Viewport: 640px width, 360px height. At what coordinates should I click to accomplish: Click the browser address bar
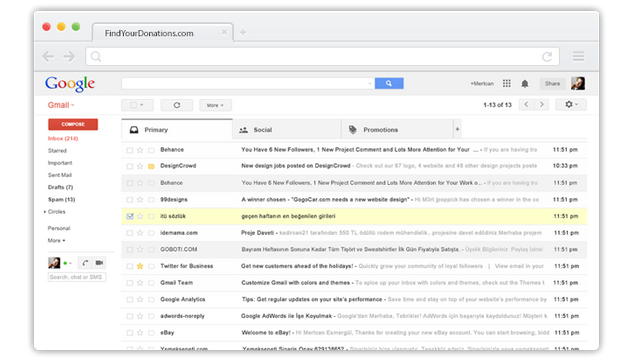[x=322, y=56]
